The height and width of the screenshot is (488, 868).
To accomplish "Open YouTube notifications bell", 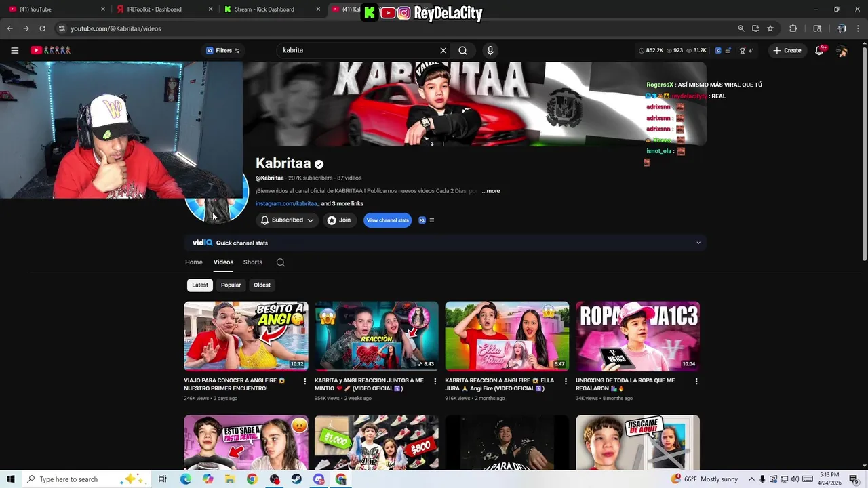I will [819, 50].
